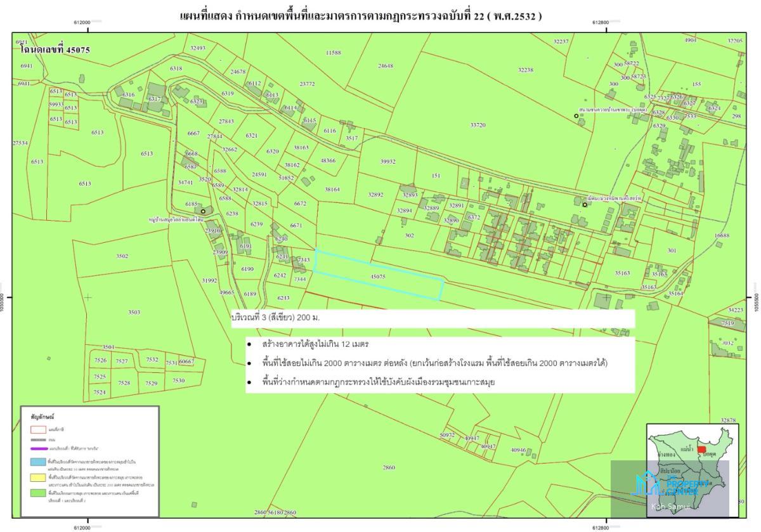
Task: Click parcel label 60667
Action: [186, 361]
